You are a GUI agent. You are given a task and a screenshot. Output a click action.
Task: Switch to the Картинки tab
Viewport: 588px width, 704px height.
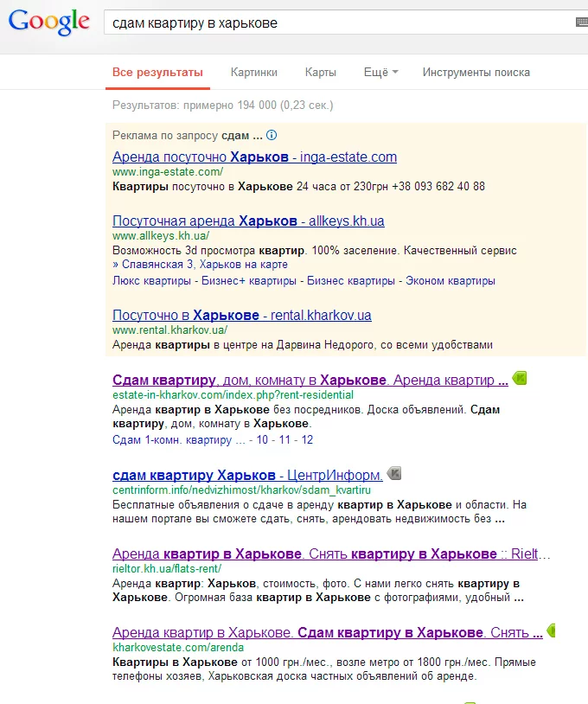click(x=254, y=73)
